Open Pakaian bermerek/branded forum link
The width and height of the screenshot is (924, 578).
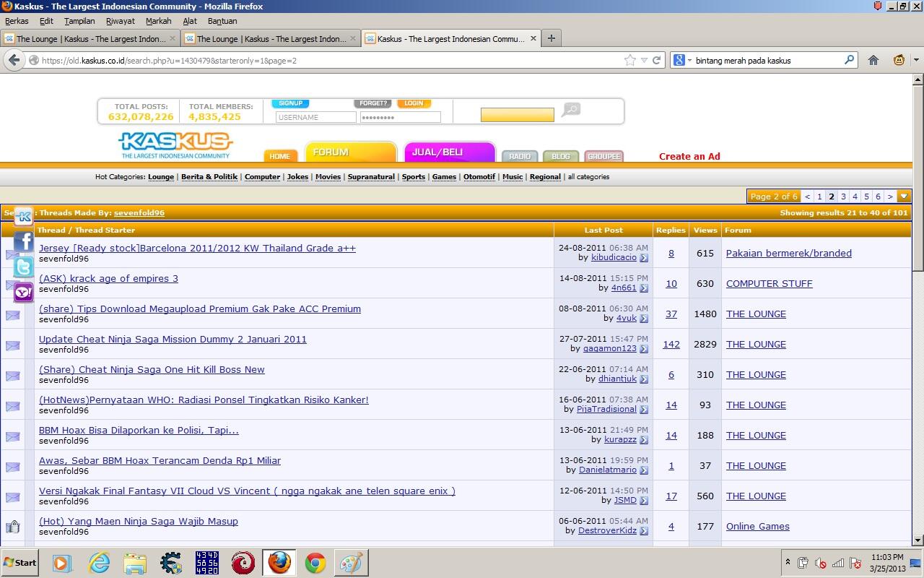[x=789, y=253]
